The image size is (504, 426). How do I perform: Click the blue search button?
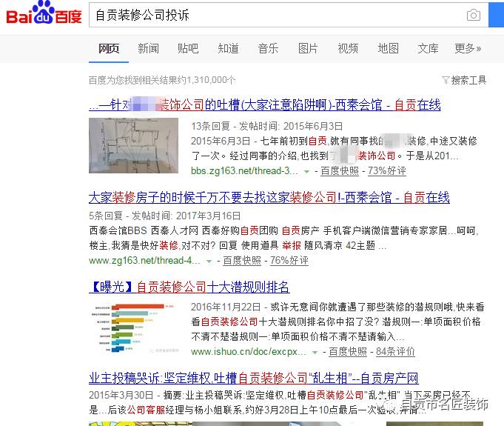pos(496,15)
